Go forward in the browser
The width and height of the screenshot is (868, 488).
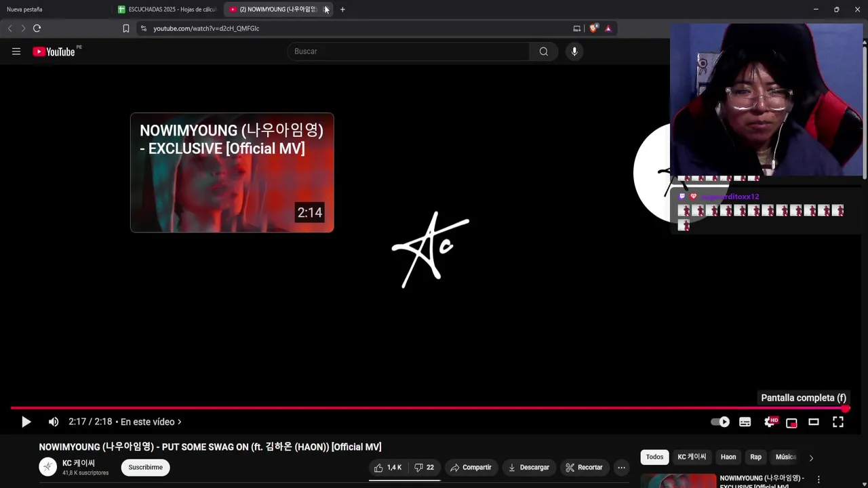tap(23, 28)
